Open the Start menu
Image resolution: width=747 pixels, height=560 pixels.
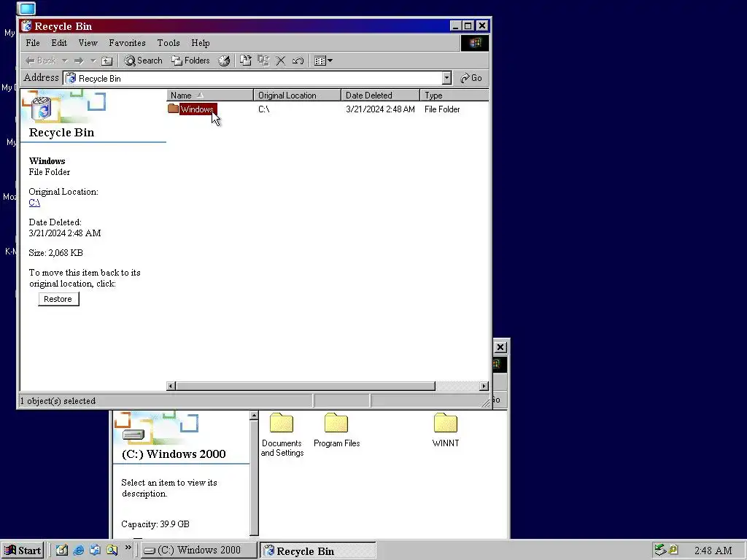[x=23, y=551]
